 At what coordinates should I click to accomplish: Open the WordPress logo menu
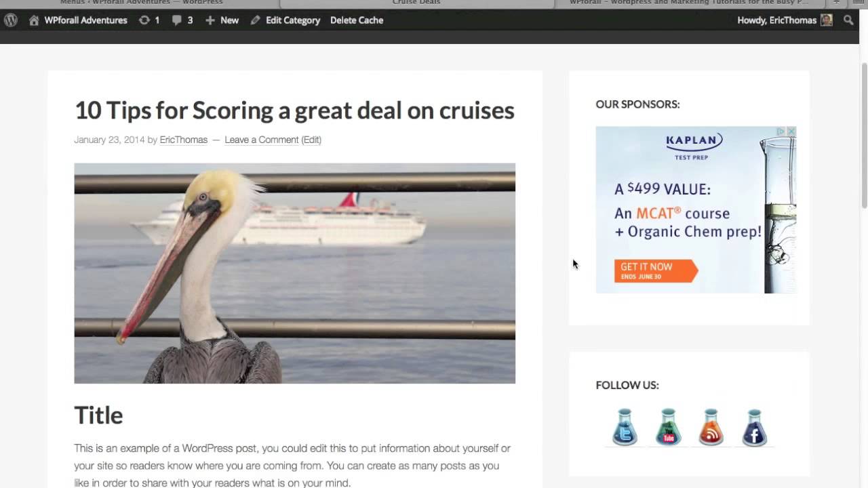click(11, 20)
